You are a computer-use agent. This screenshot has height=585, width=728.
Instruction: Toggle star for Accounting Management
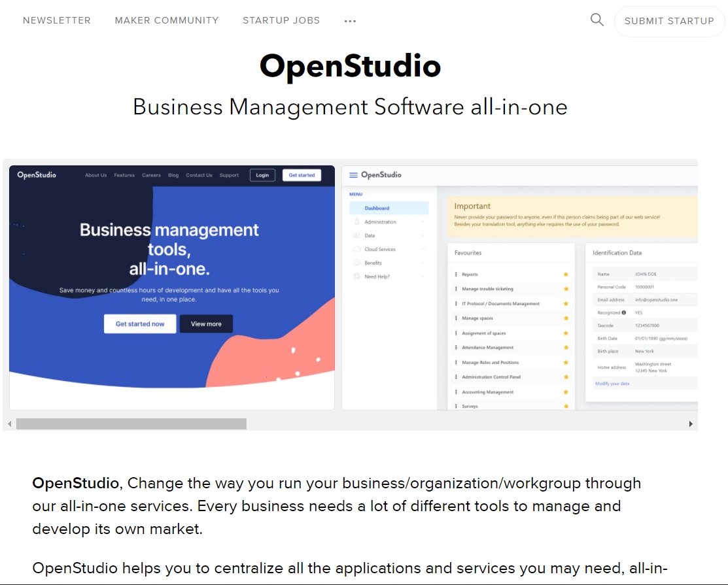click(x=566, y=392)
